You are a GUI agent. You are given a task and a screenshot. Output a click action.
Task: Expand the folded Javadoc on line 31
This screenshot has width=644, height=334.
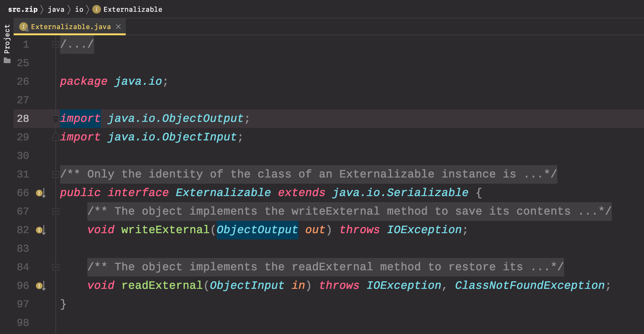[x=55, y=174]
